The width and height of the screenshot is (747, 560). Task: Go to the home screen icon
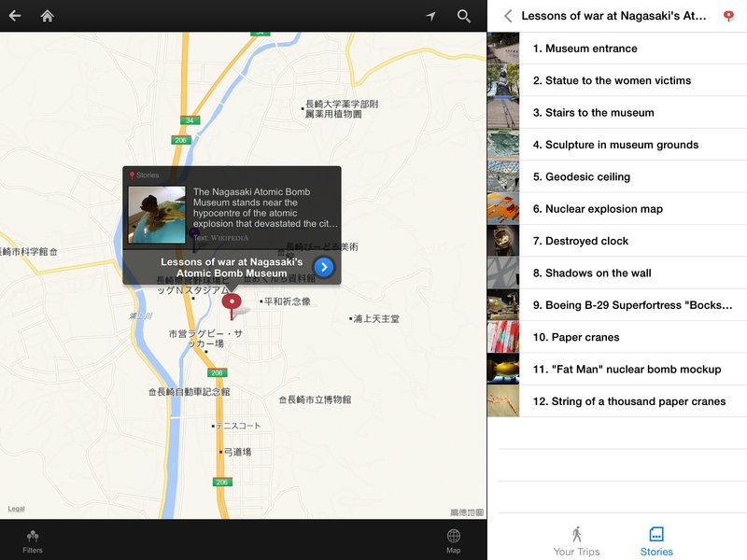(48, 16)
